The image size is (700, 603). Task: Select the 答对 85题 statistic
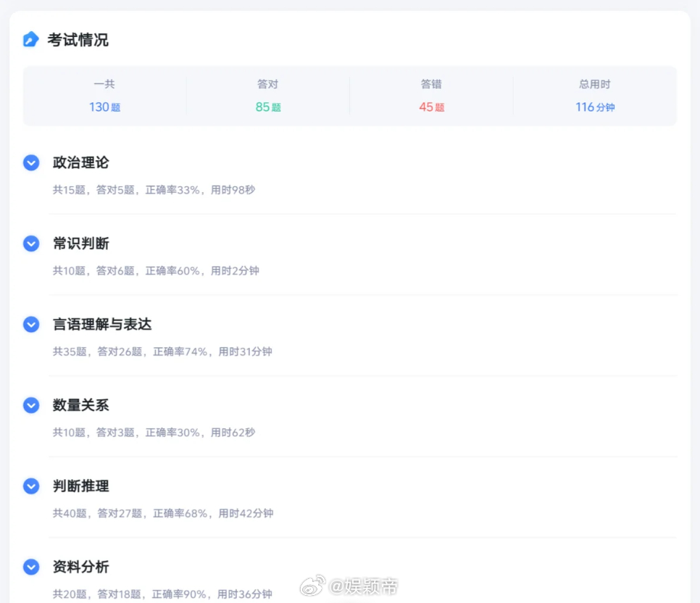pos(268,107)
